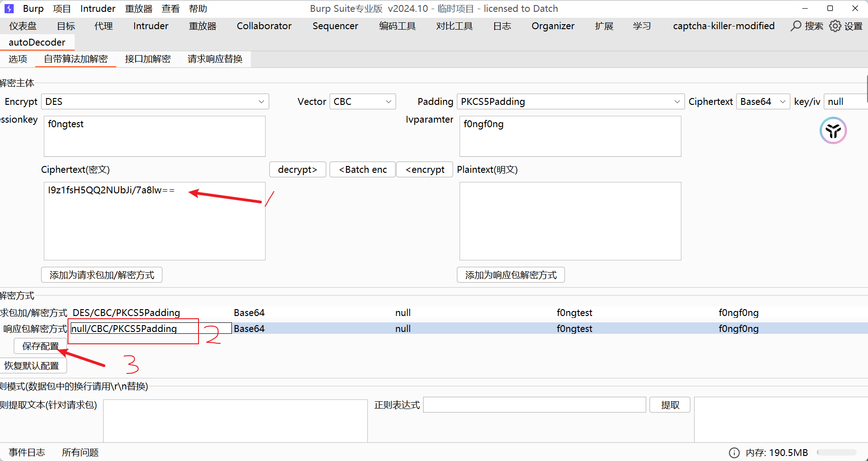
Task: Open the 项目 menu
Action: pyautogui.click(x=62, y=9)
